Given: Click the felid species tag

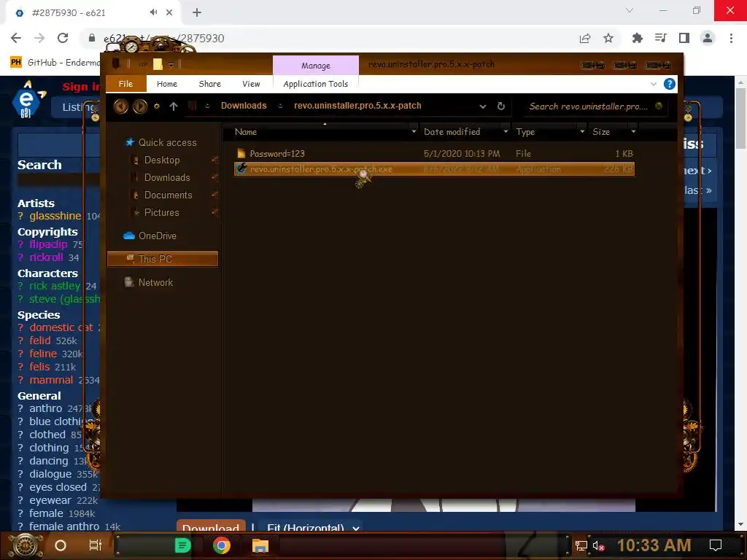Looking at the screenshot, I should click(x=40, y=341).
